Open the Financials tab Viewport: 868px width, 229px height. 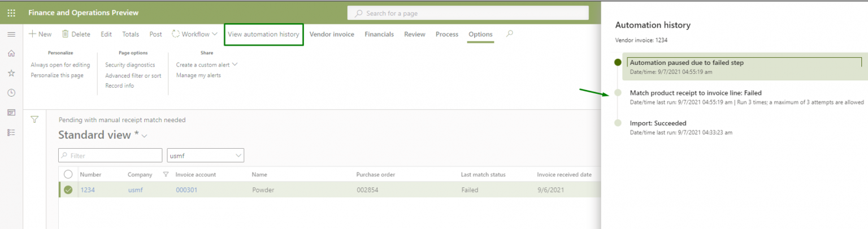tap(379, 34)
